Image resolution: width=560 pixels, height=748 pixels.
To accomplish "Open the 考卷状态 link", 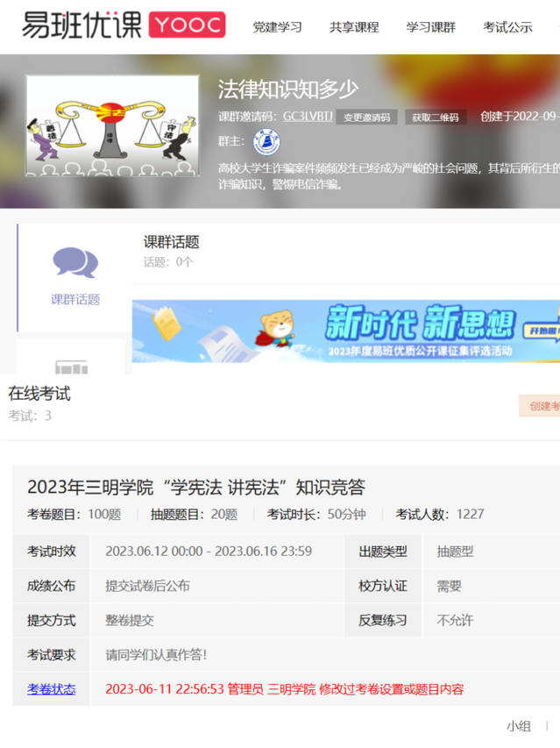I will pos(51,688).
